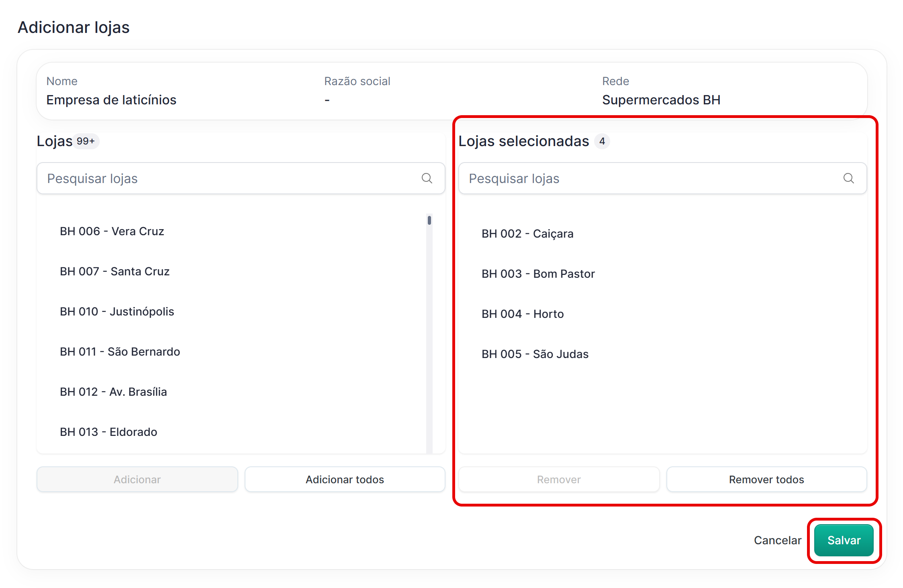
Task: Choose BH 010 - Justinópolis from list
Action: [x=117, y=311]
